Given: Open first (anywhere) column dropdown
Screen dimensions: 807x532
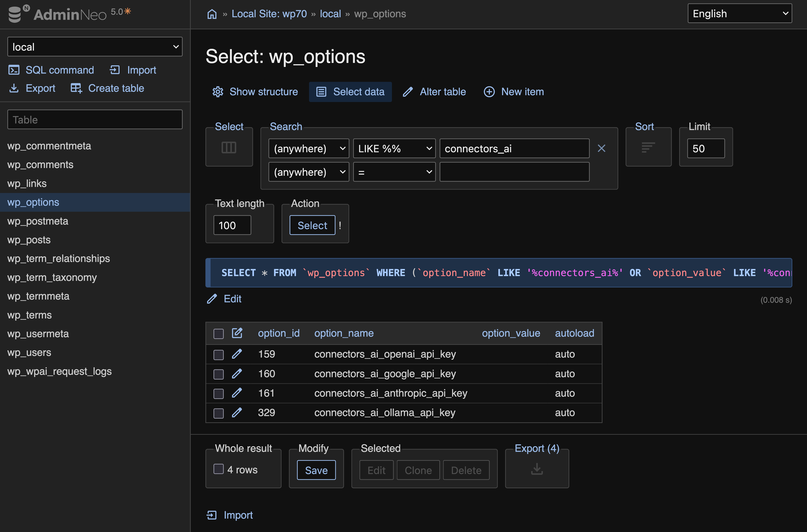Looking at the screenshot, I should (x=309, y=148).
